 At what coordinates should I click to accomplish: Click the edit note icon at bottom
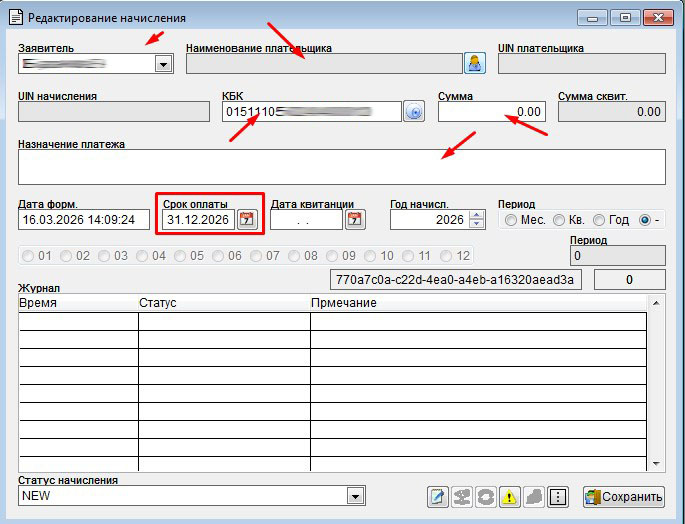pyautogui.click(x=437, y=497)
